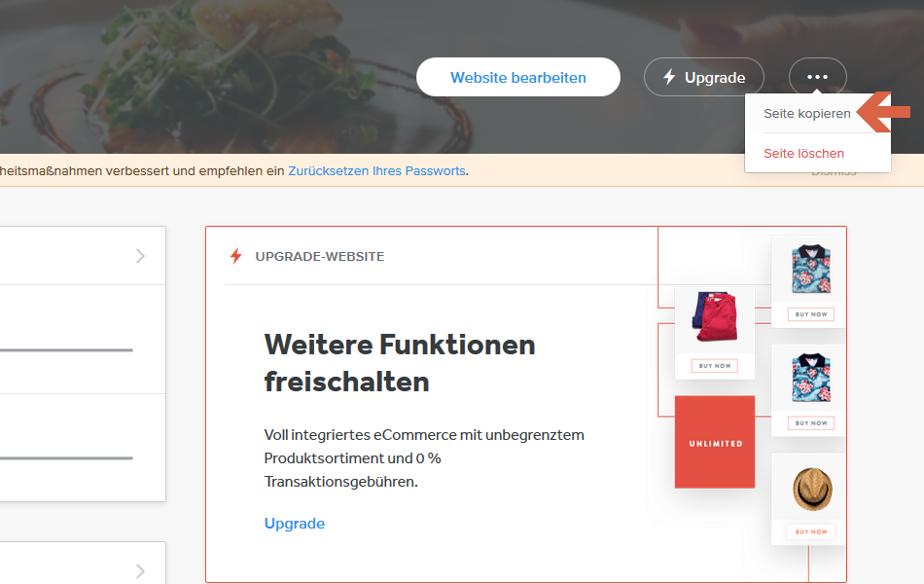Click BUY NOW under the straw hat

(811, 531)
